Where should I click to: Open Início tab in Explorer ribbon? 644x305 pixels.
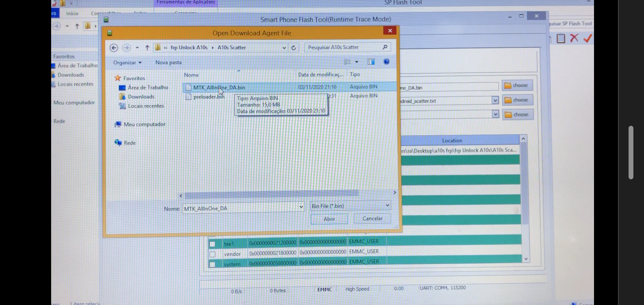coord(72,13)
